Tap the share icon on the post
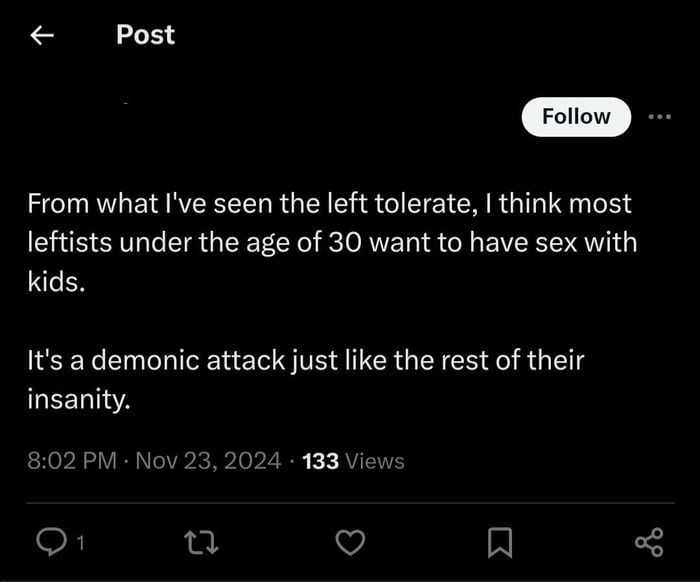Image resolution: width=700 pixels, height=582 pixels. point(649,542)
